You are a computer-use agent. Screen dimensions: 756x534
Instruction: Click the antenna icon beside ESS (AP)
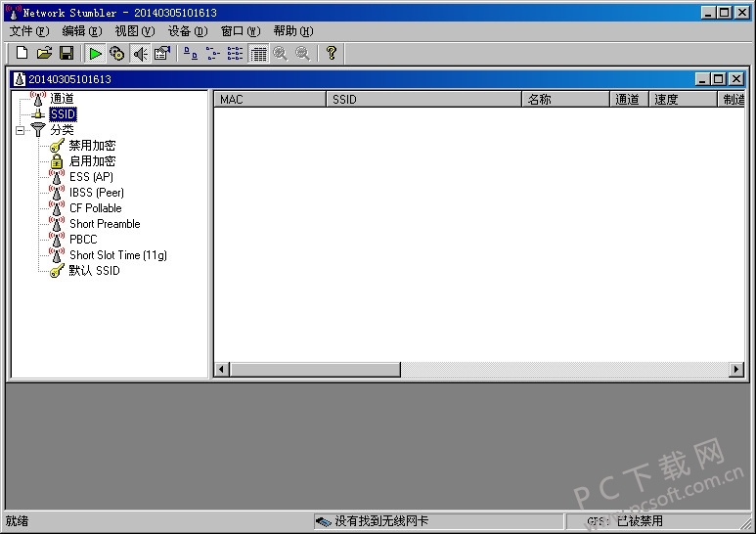(x=57, y=176)
